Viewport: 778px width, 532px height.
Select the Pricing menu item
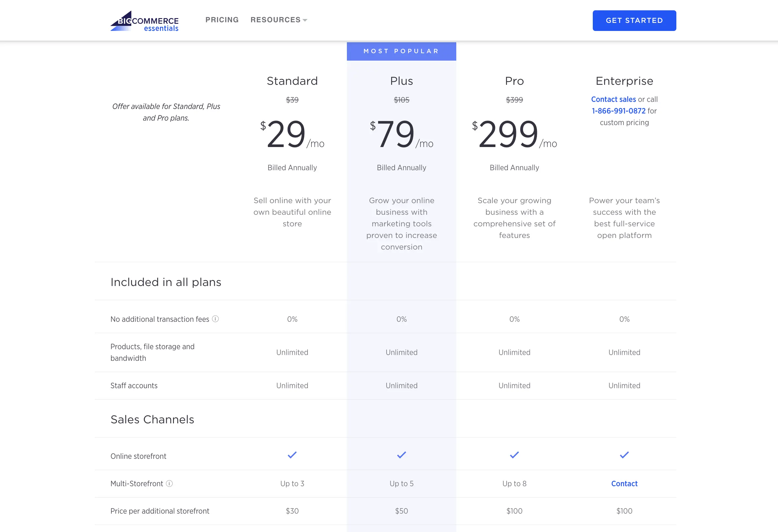point(222,20)
